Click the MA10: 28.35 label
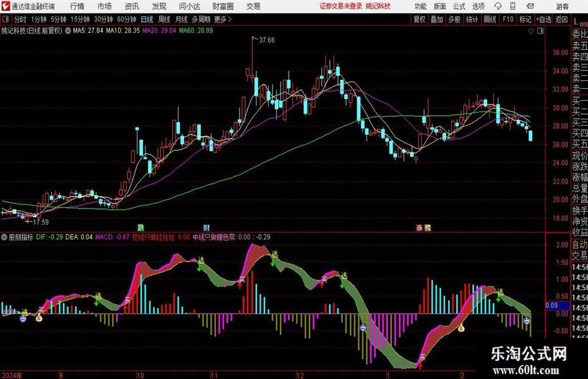The image size is (588, 379). point(123,30)
